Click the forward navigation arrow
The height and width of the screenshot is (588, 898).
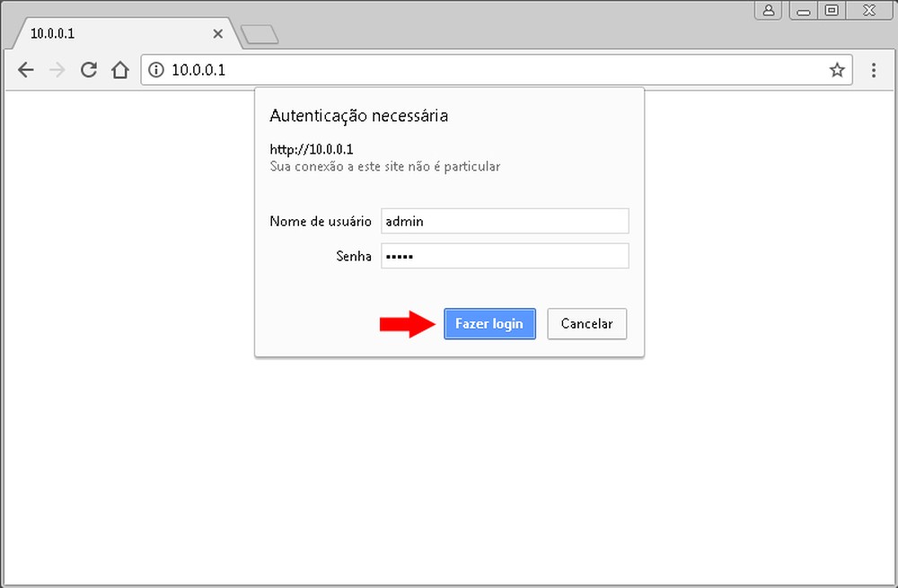pos(57,70)
